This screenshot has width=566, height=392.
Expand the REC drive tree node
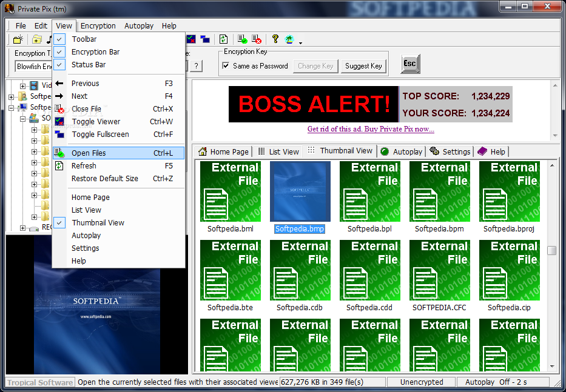pyautogui.click(x=22, y=228)
